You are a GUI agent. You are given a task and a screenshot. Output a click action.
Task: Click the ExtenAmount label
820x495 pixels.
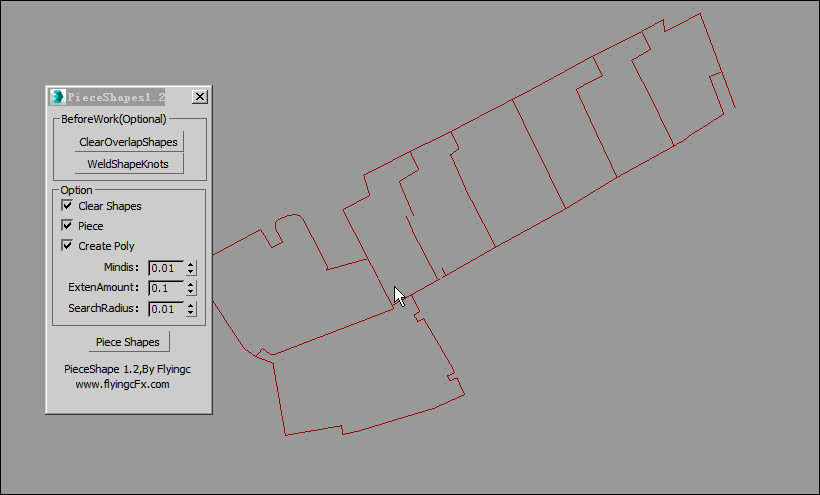click(x=104, y=287)
